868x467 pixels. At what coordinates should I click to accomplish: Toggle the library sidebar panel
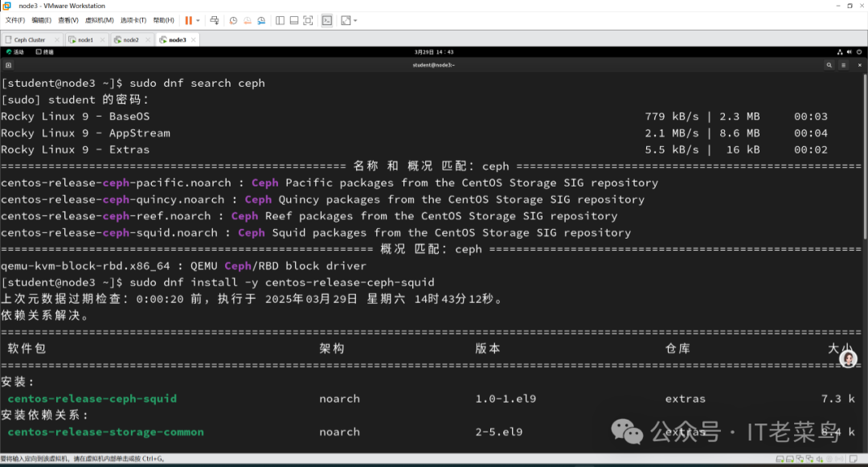[x=280, y=20]
